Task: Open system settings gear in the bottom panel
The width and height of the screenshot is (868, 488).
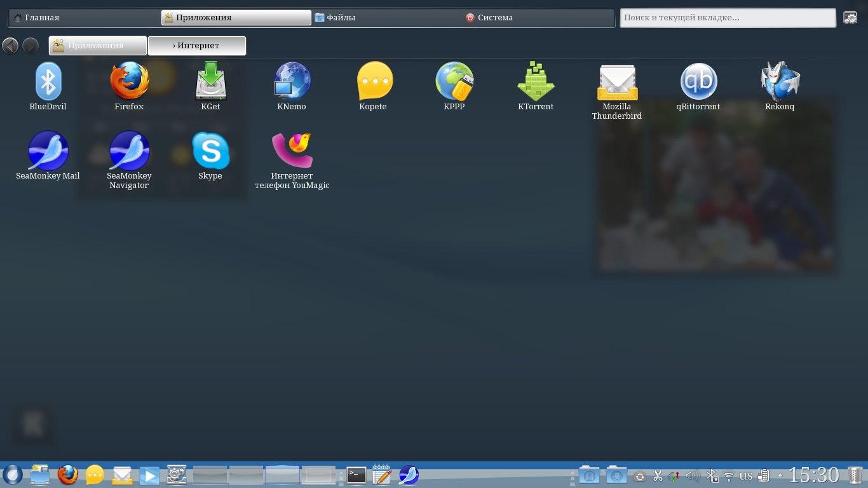Action: click(x=176, y=475)
